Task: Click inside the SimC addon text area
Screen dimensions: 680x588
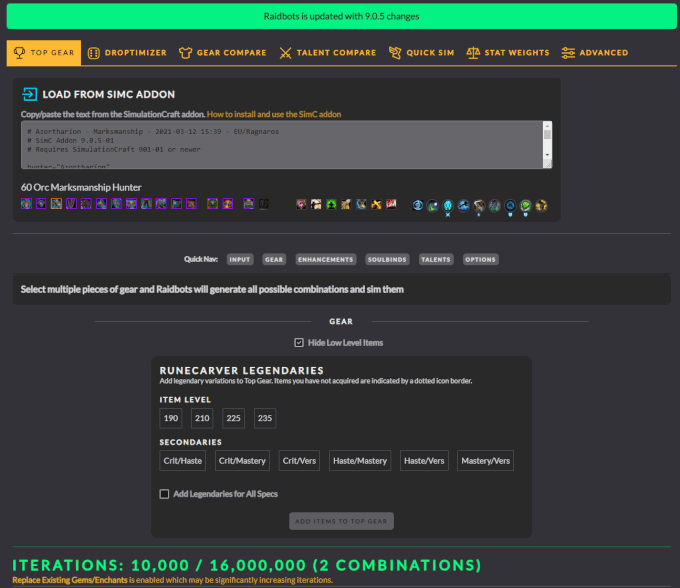Action: tap(282, 145)
